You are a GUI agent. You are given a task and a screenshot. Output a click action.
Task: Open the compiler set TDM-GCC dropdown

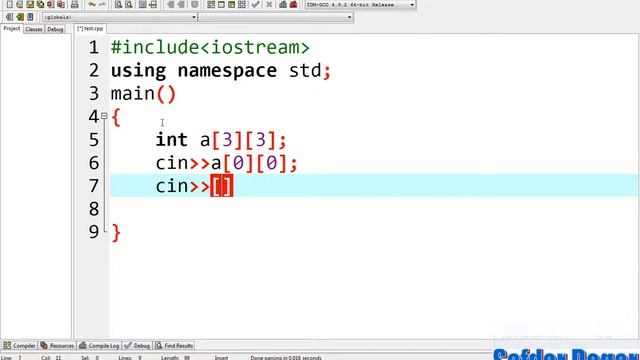(360, 4)
